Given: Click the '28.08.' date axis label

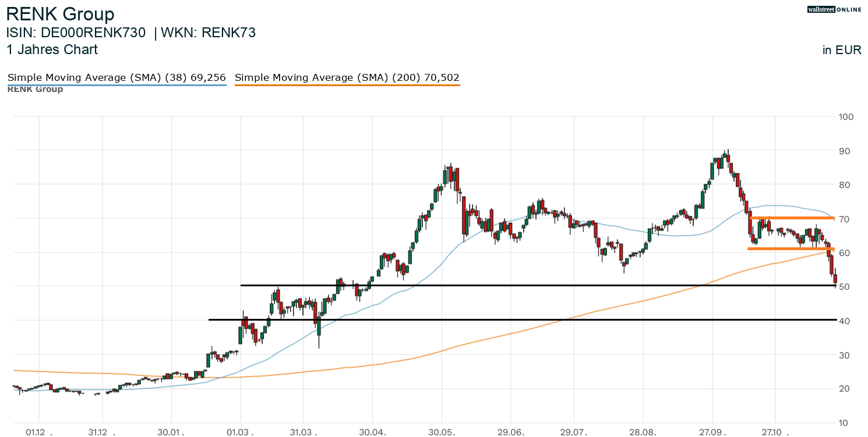Looking at the screenshot, I should tap(643, 432).
